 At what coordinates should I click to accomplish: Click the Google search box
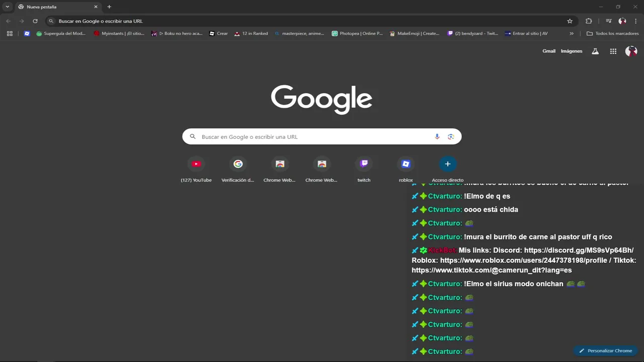click(322, 137)
